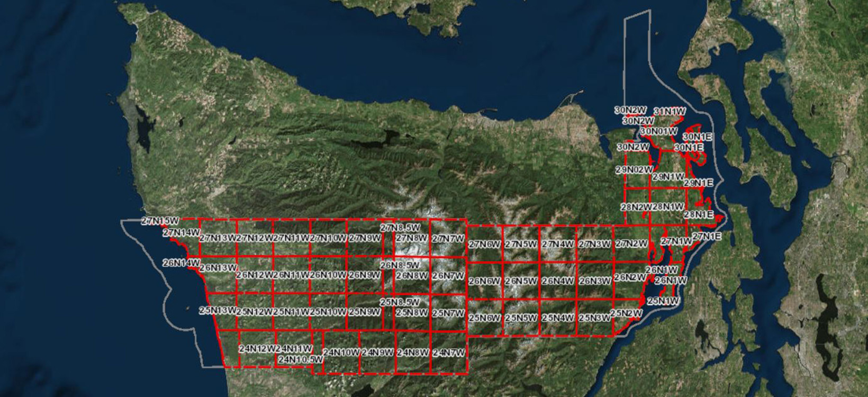Select the 30N01W township label
The width and height of the screenshot is (868, 397).
658,131
